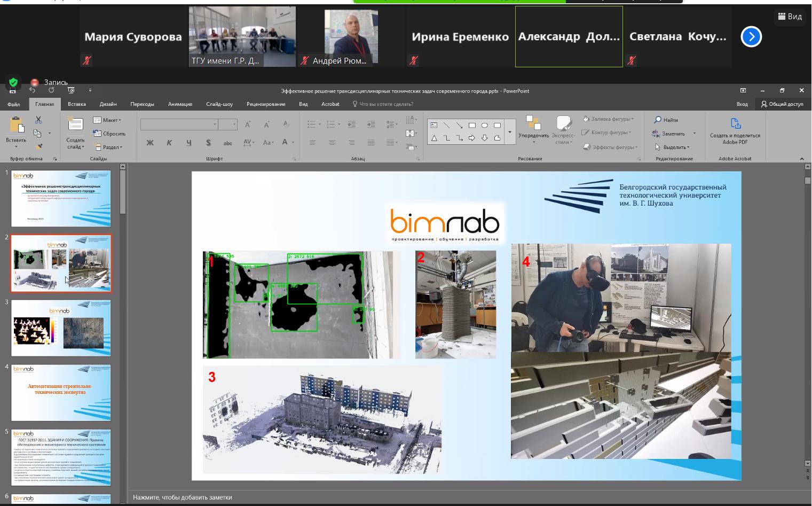The height and width of the screenshot is (506, 812).
Task: Click the Format Painter brush icon
Action: tap(38, 146)
